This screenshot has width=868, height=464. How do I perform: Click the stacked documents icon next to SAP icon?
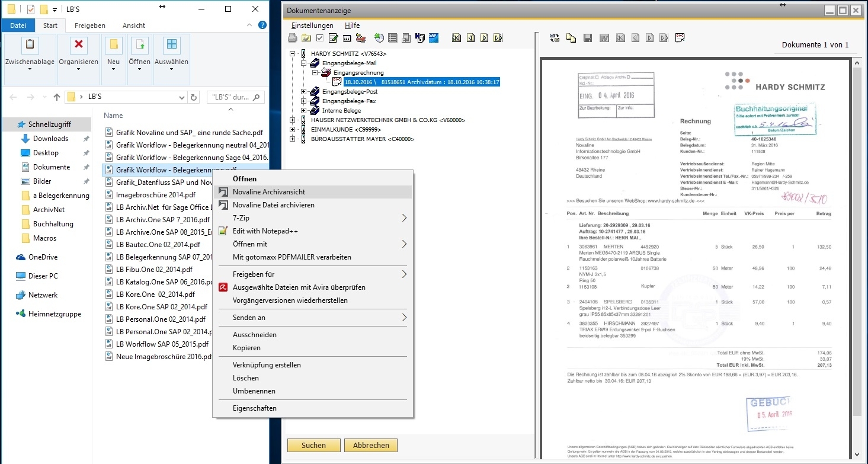tap(421, 39)
